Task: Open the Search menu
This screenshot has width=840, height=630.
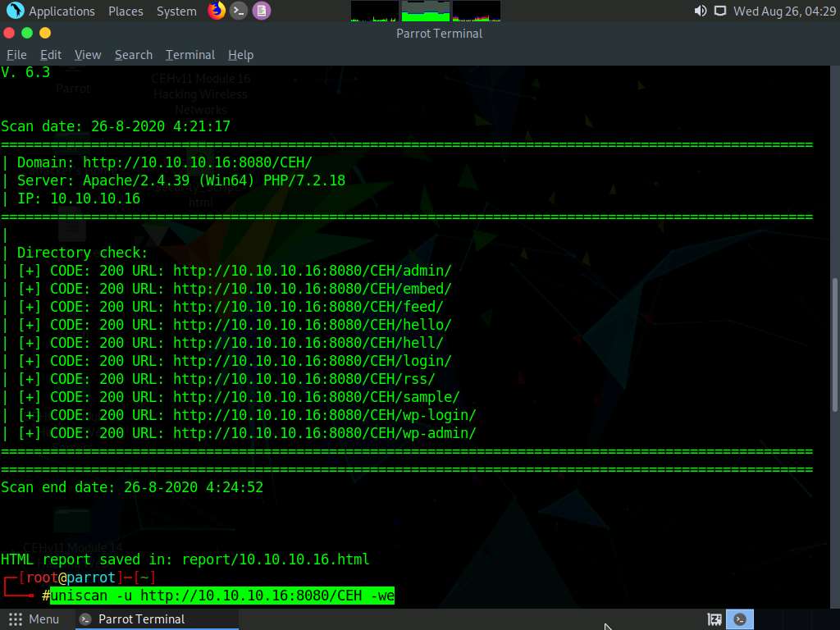Action: click(134, 55)
